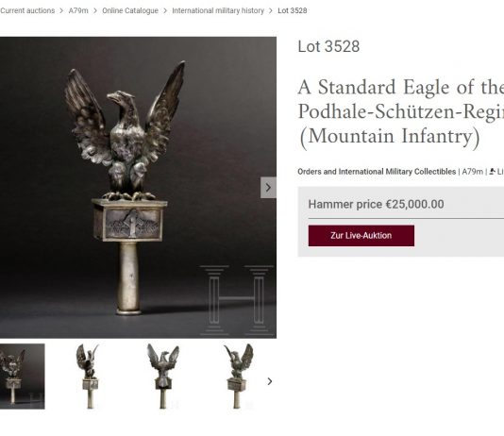The image size is (504, 436).
Task: Open Current auctions breadcrumb
Action: click(27, 10)
